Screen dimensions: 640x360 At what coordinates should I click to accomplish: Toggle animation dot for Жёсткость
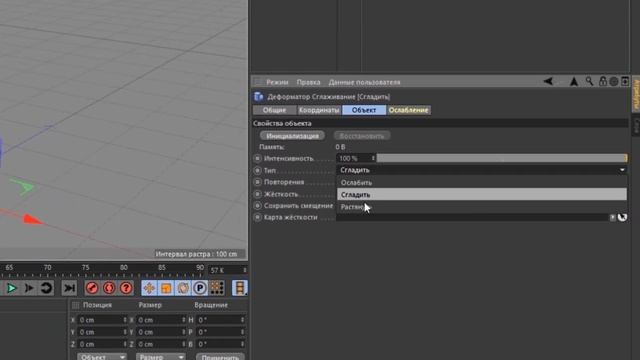click(x=258, y=194)
